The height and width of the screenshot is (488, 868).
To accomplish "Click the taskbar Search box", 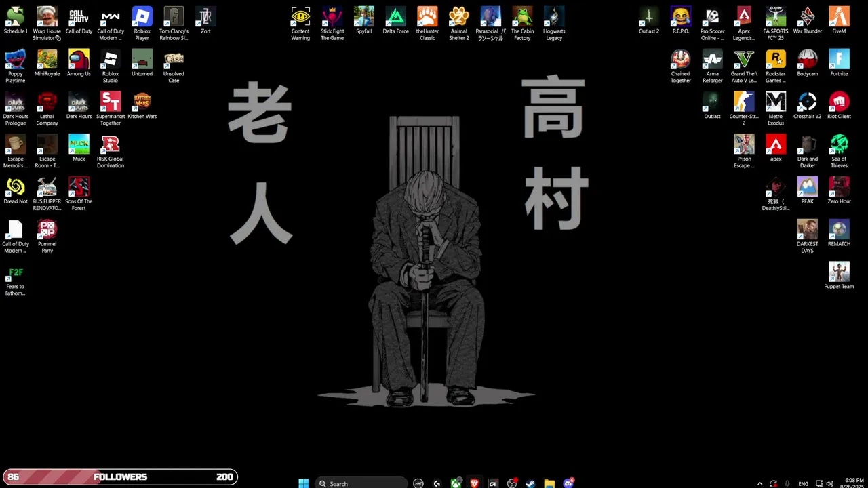I will click(x=361, y=483).
